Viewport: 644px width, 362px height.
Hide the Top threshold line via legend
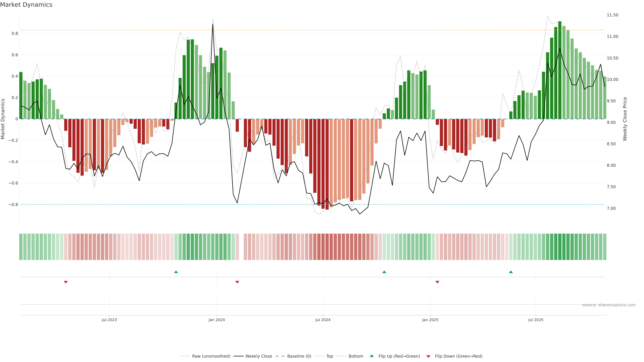point(330,356)
